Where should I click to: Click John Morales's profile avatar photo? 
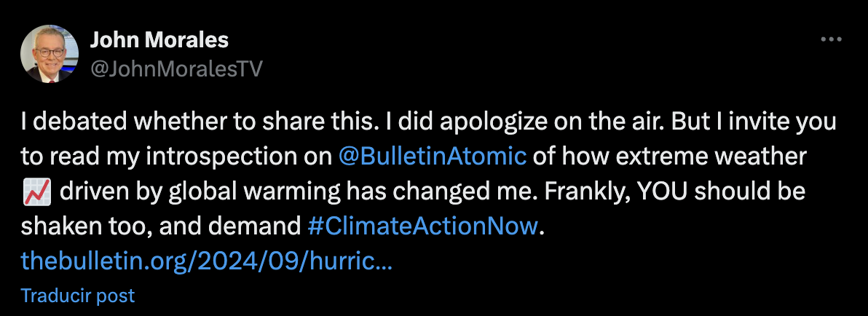point(50,54)
